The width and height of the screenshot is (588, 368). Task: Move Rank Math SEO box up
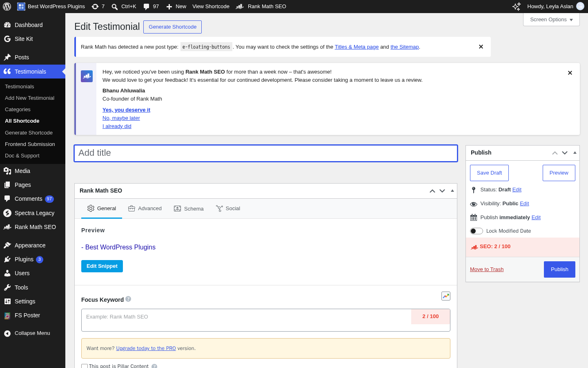(432, 191)
